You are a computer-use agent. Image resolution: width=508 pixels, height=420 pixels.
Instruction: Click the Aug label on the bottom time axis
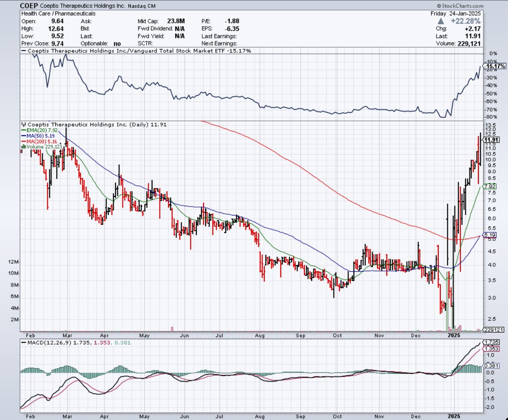pyautogui.click(x=260, y=416)
